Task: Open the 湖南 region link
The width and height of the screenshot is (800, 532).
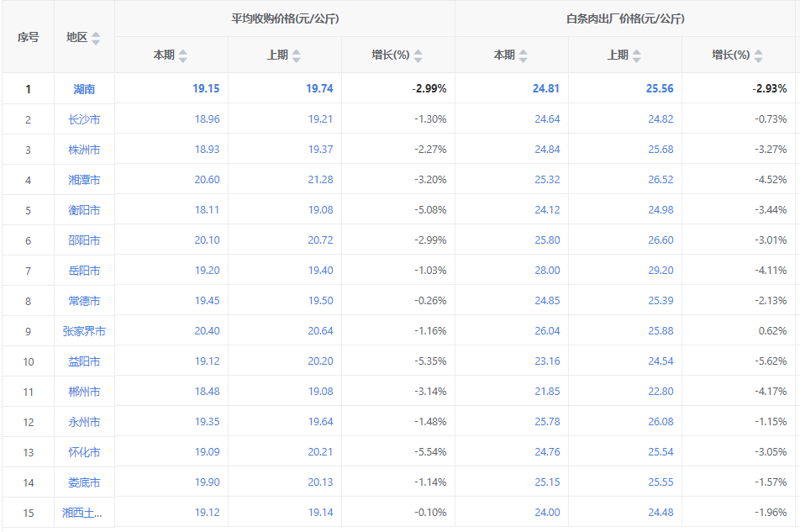Action: click(84, 89)
